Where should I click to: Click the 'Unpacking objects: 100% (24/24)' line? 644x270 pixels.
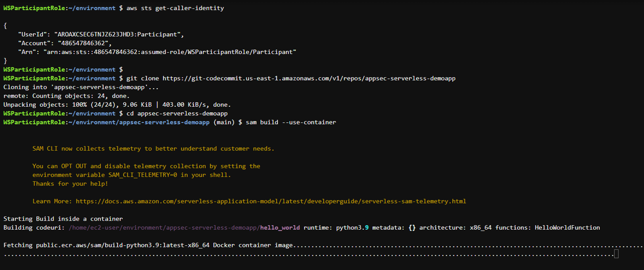[x=117, y=105]
